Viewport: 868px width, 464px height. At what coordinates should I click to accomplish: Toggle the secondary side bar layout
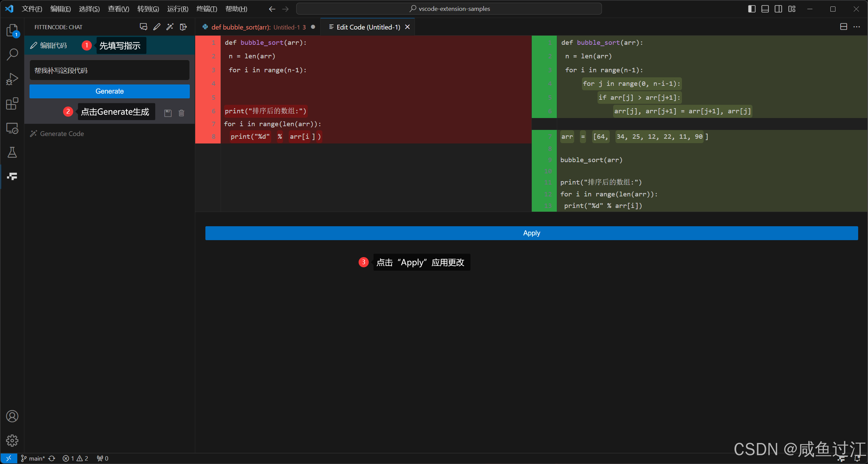click(x=778, y=9)
